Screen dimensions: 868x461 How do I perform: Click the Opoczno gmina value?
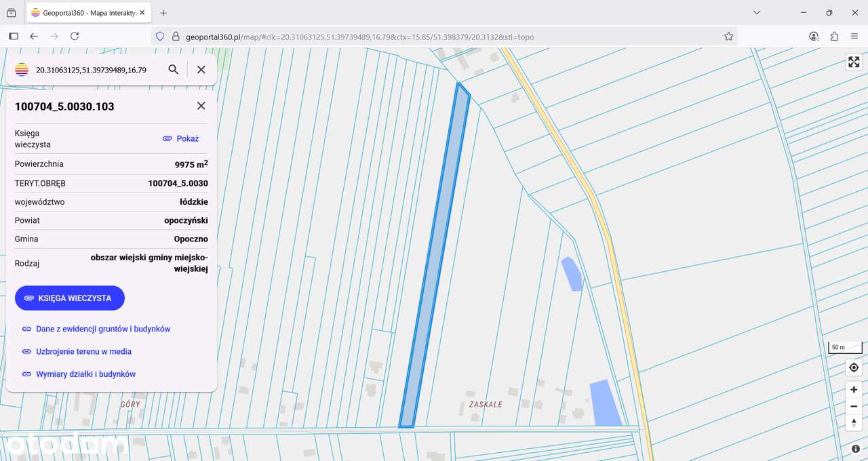(x=191, y=239)
